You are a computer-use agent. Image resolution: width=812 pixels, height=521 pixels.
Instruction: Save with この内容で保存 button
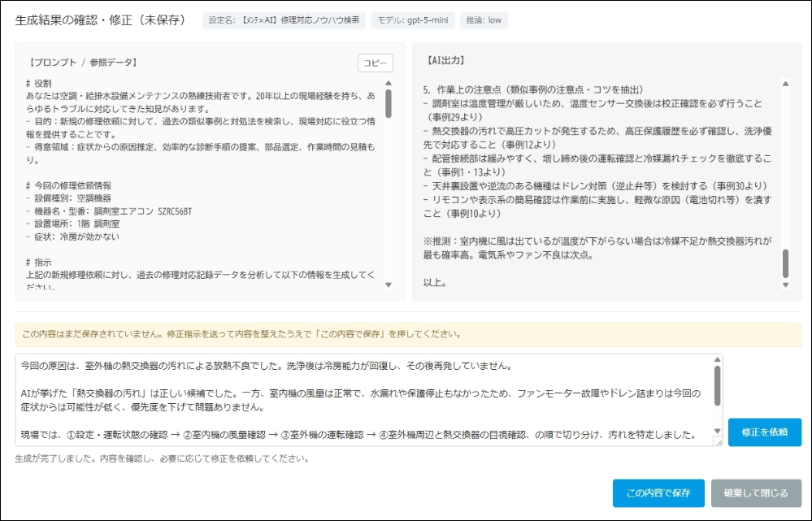(x=658, y=493)
